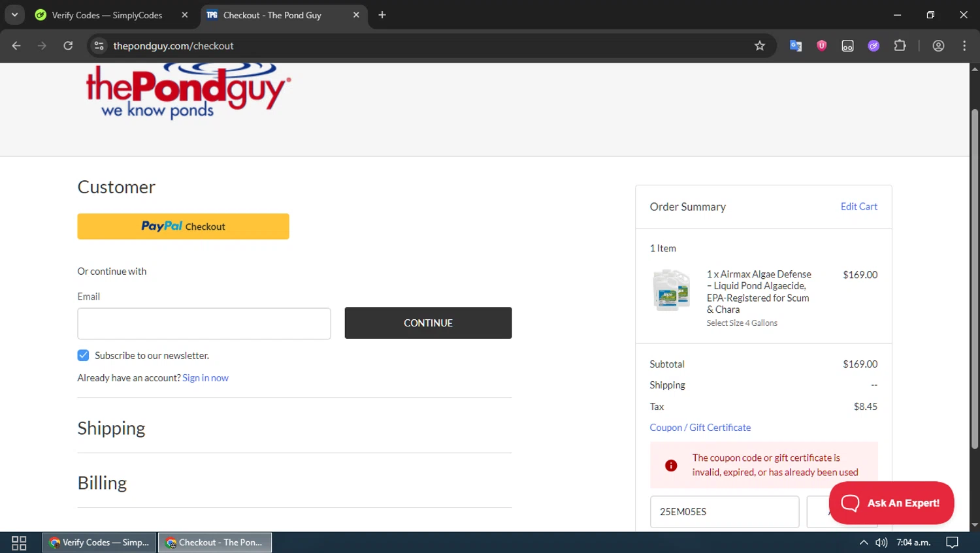980x553 pixels.
Task: Go forward in browser history
Action: click(x=42, y=46)
